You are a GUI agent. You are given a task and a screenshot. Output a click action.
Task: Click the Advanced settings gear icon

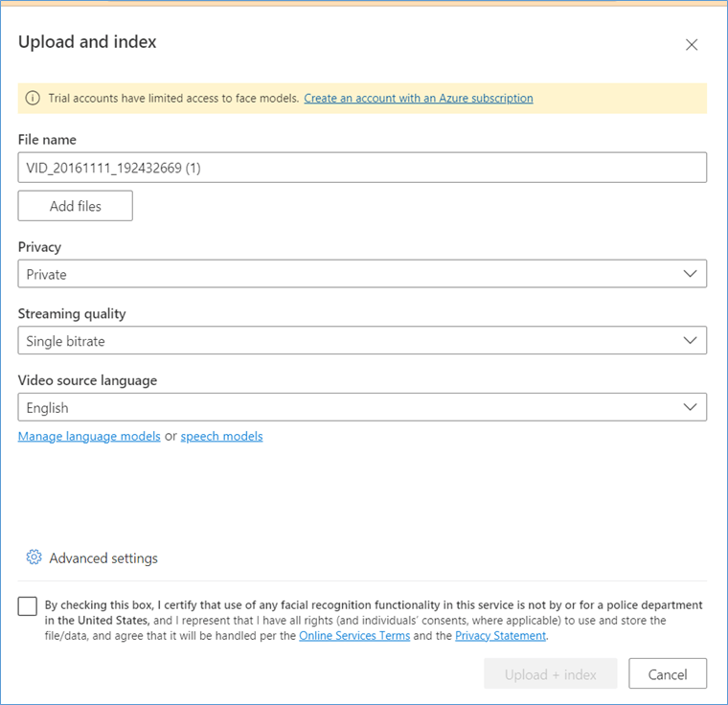click(x=34, y=557)
